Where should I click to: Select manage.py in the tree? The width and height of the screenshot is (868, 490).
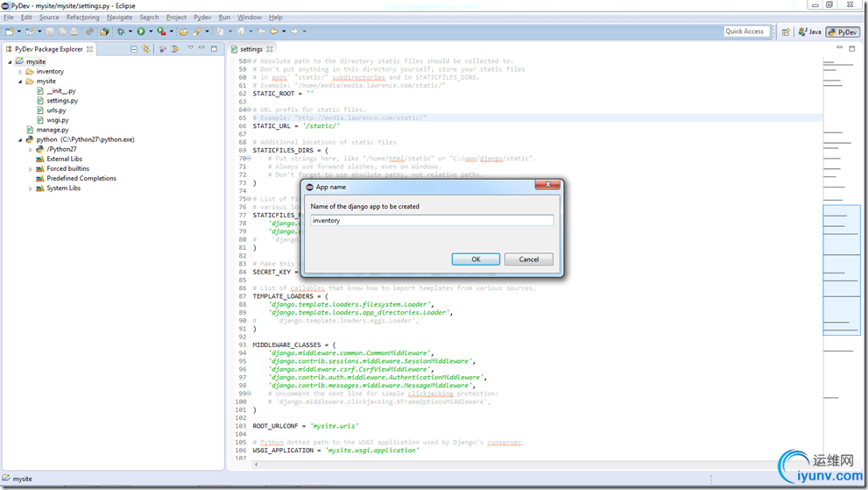point(53,130)
